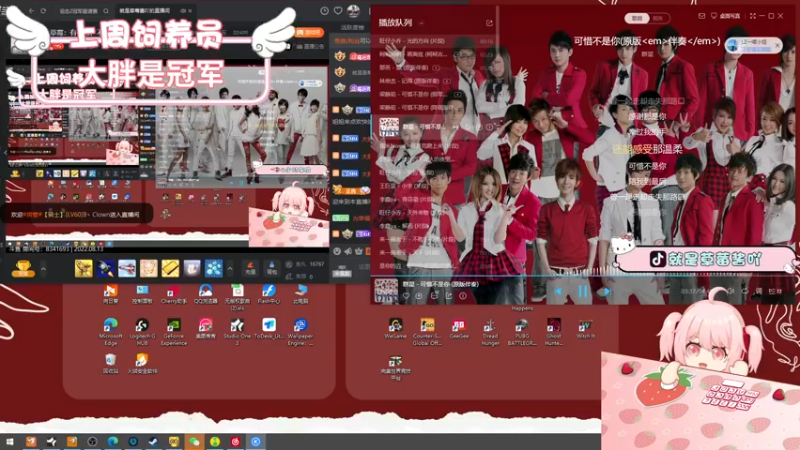
Task: Open Studio One 3 desktop shortcut
Action: coord(237,332)
